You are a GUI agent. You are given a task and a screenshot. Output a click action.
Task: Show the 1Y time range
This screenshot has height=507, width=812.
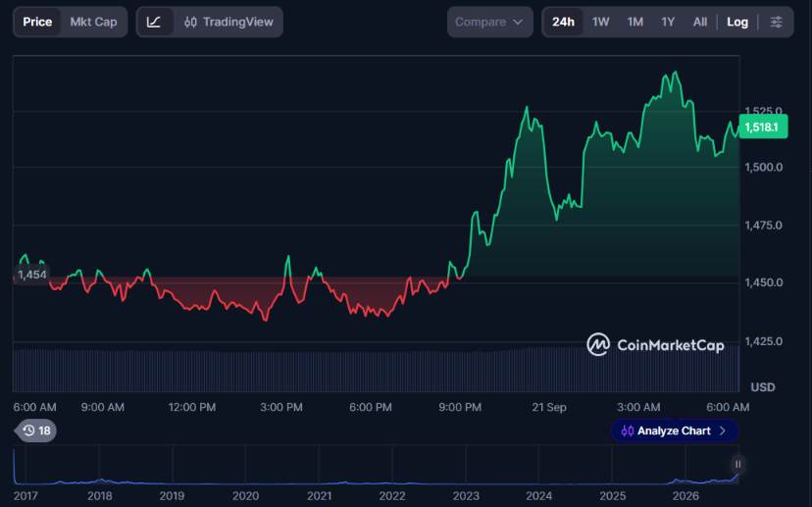click(668, 22)
